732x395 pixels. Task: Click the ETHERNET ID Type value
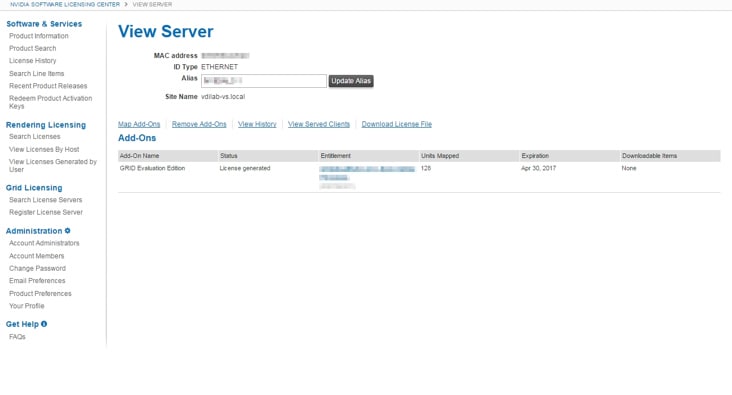pyautogui.click(x=219, y=67)
